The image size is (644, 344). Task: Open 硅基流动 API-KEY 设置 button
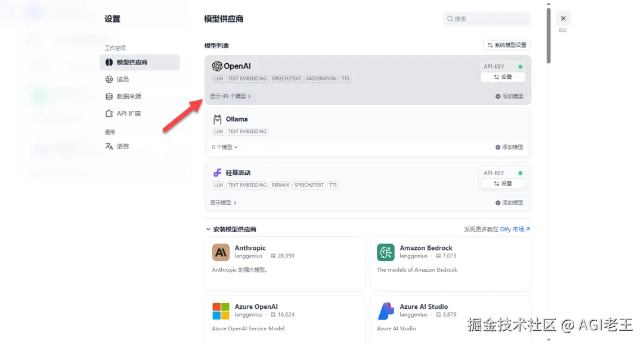[503, 184]
